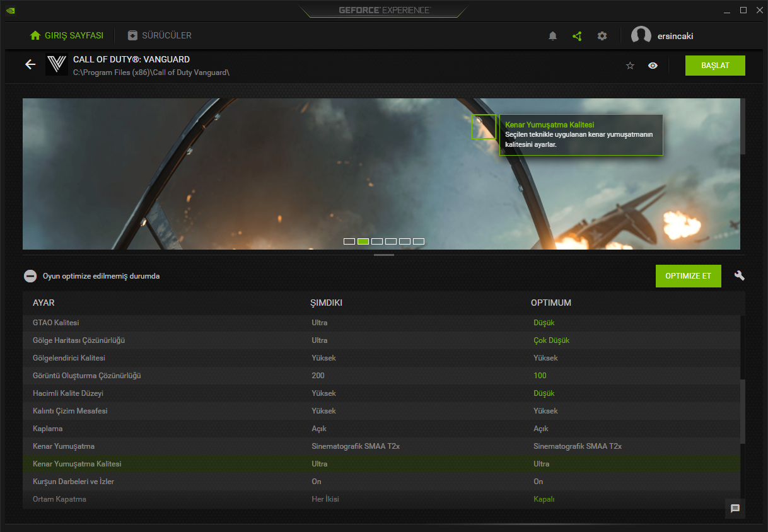Toggle the eye visibility icon
This screenshot has width=768, height=532.
(x=653, y=66)
